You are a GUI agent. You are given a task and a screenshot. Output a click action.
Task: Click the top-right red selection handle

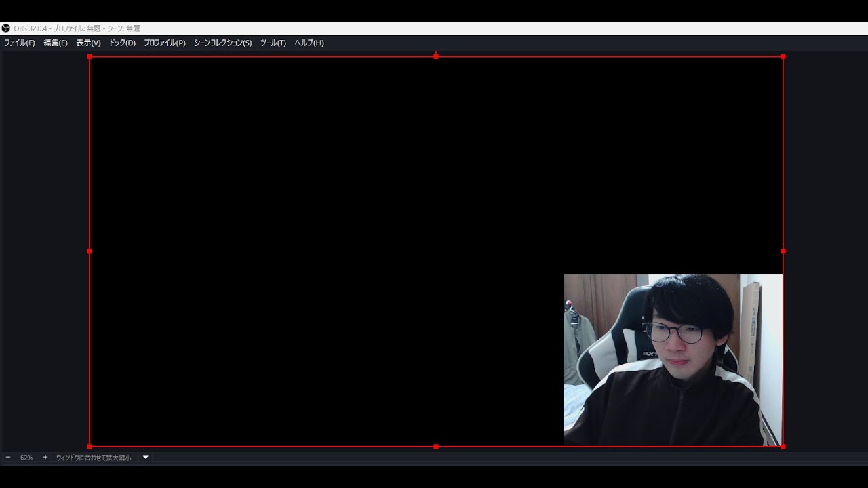(783, 56)
